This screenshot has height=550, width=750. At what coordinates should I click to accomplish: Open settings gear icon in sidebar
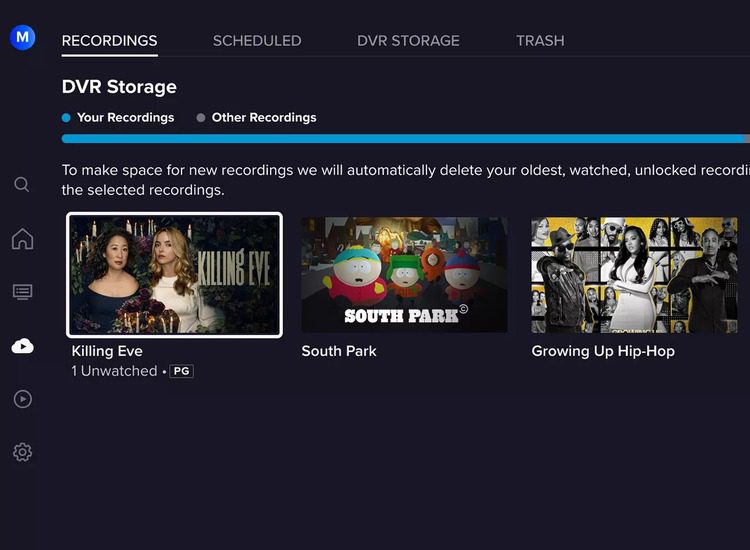[x=22, y=453]
